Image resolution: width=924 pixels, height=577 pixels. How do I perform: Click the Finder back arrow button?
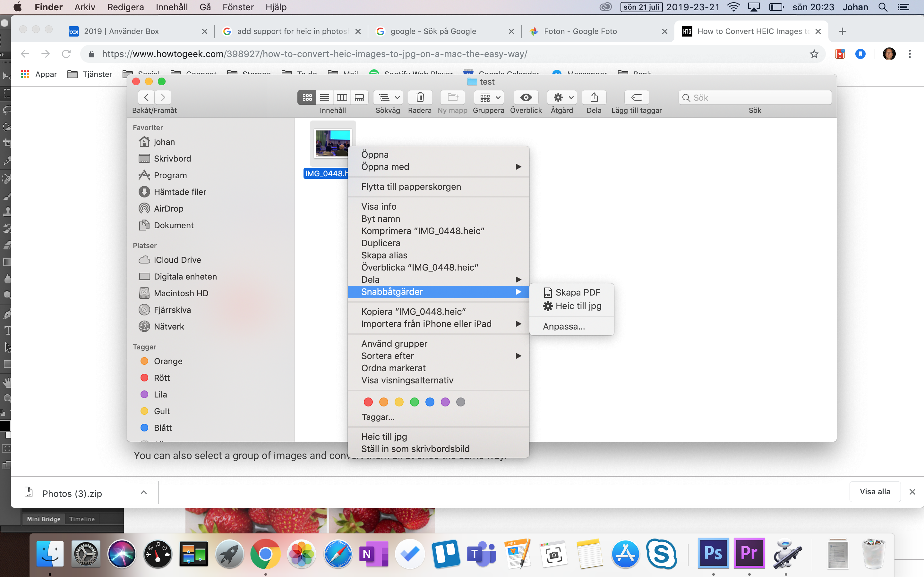point(146,98)
